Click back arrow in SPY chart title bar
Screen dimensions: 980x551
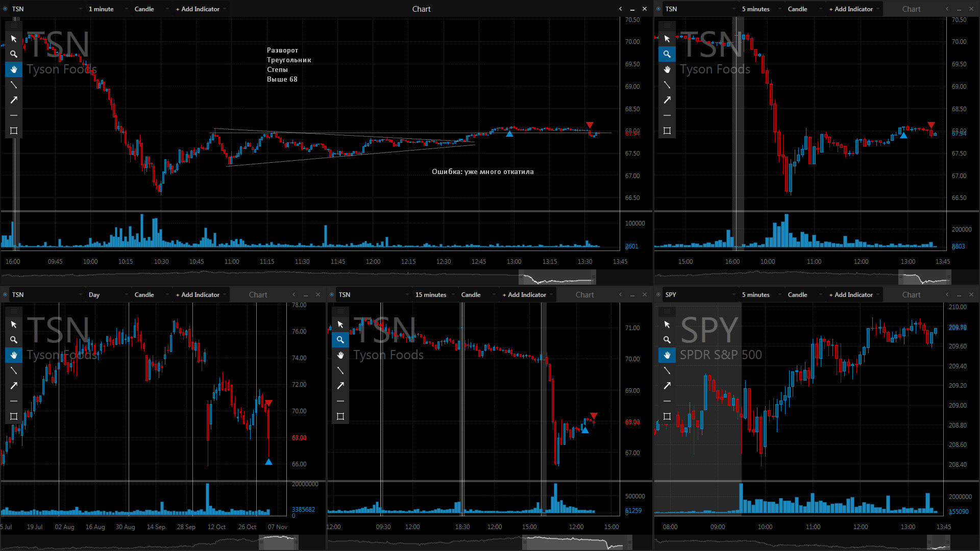click(947, 294)
